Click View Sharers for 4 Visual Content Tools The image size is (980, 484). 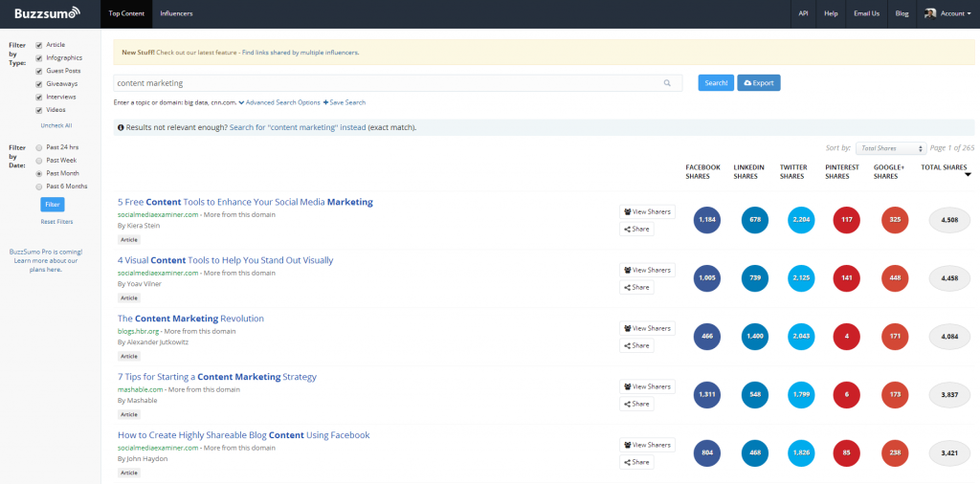[x=648, y=270]
